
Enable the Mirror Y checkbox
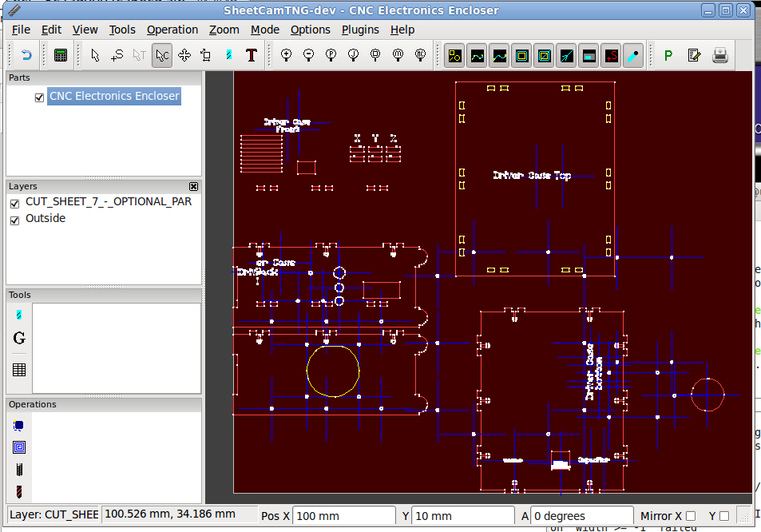point(724,516)
